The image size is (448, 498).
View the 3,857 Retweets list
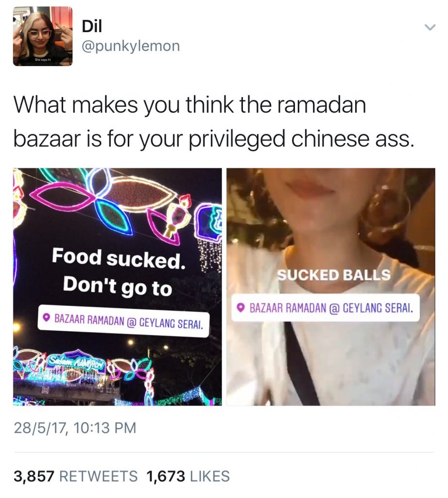(75, 476)
